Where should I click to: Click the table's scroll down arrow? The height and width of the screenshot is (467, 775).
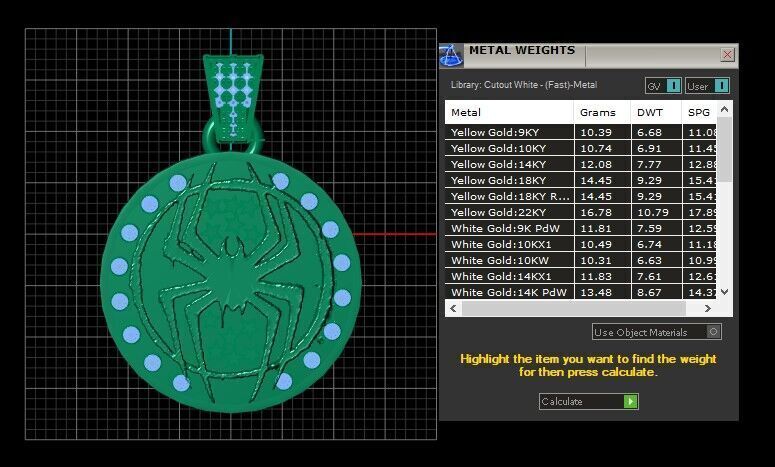(725, 292)
